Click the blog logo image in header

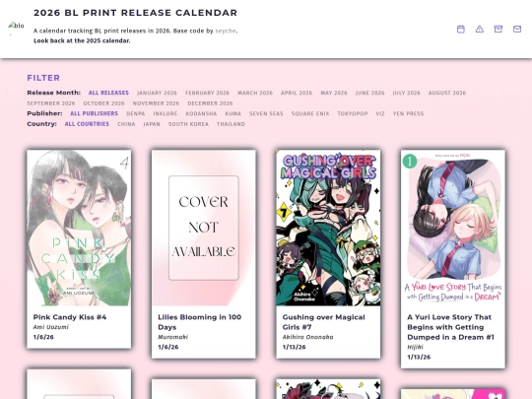(x=16, y=29)
